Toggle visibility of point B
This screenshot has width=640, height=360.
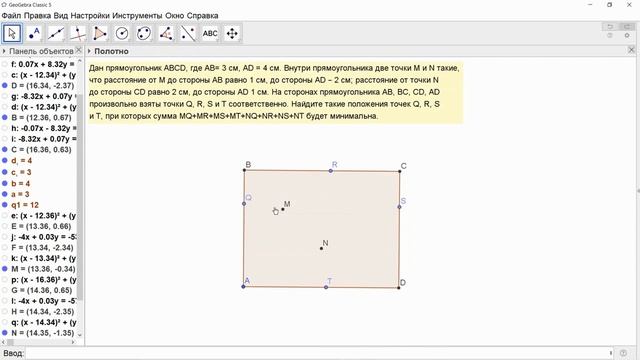pos(5,118)
